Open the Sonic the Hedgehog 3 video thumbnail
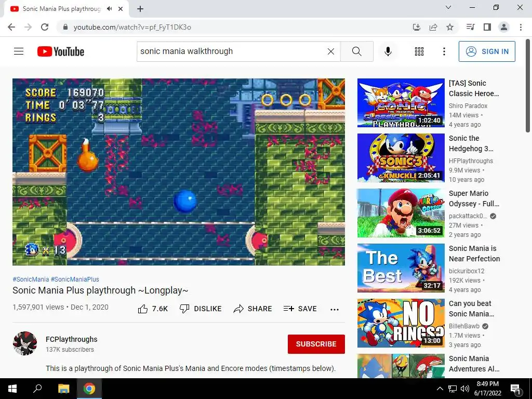Screen dimensions: 532x399 (401, 158)
